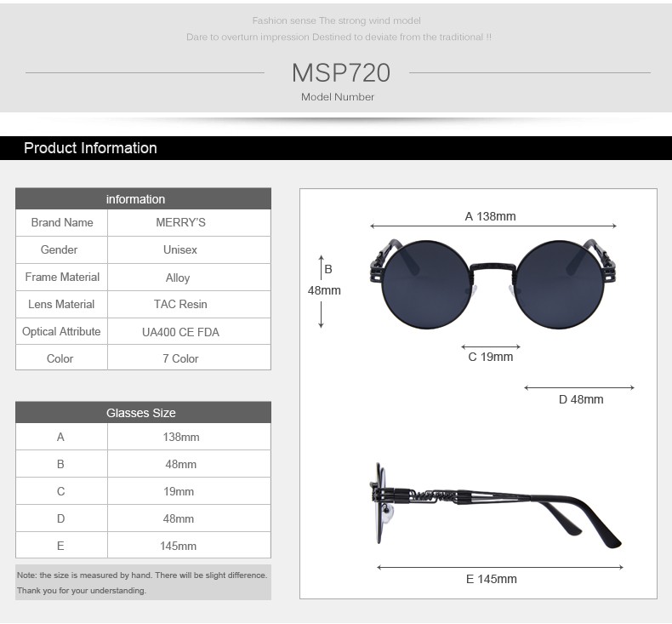Click the 'E 145mm' temple length label

[x=491, y=579]
